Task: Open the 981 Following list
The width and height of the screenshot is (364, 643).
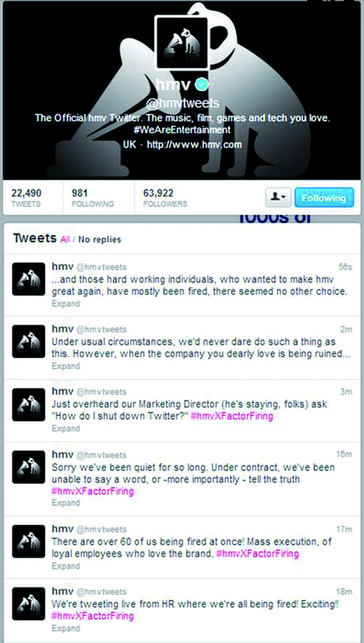Action: [x=92, y=198]
